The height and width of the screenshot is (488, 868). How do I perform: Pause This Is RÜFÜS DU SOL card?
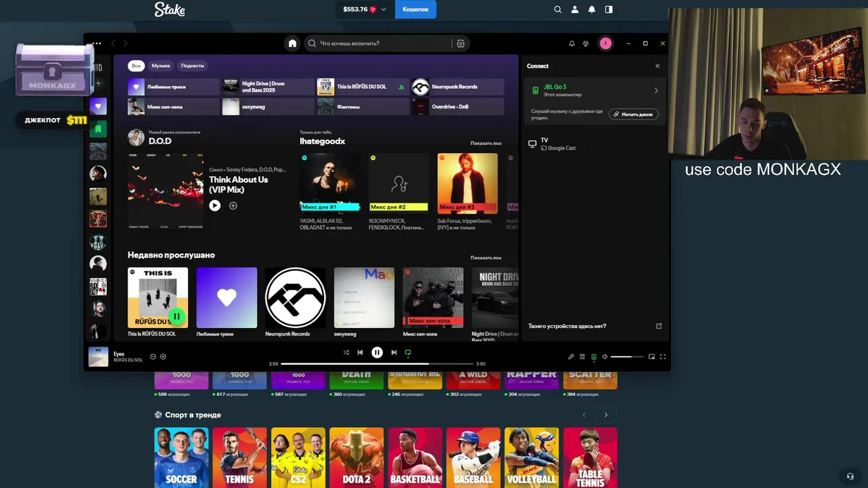pyautogui.click(x=176, y=316)
